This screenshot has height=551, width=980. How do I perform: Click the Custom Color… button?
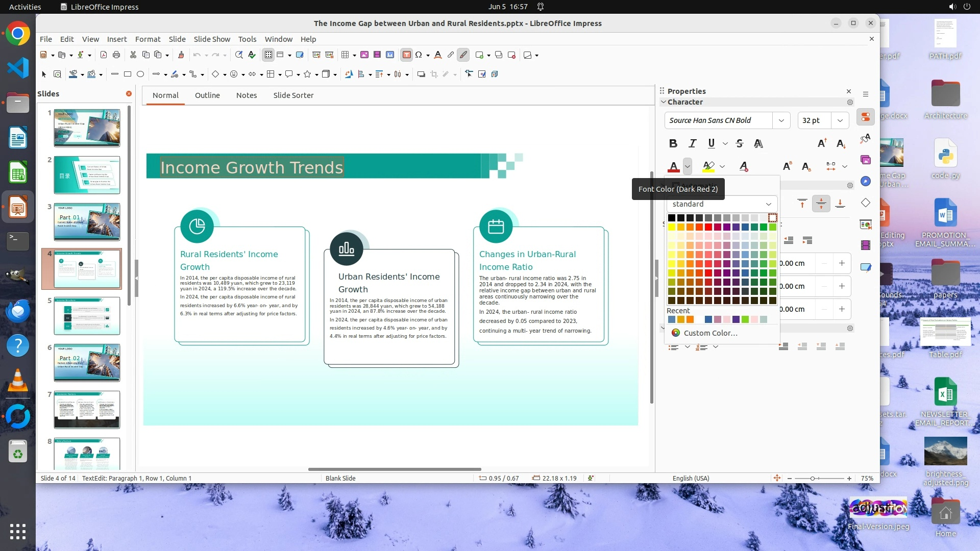click(x=710, y=333)
